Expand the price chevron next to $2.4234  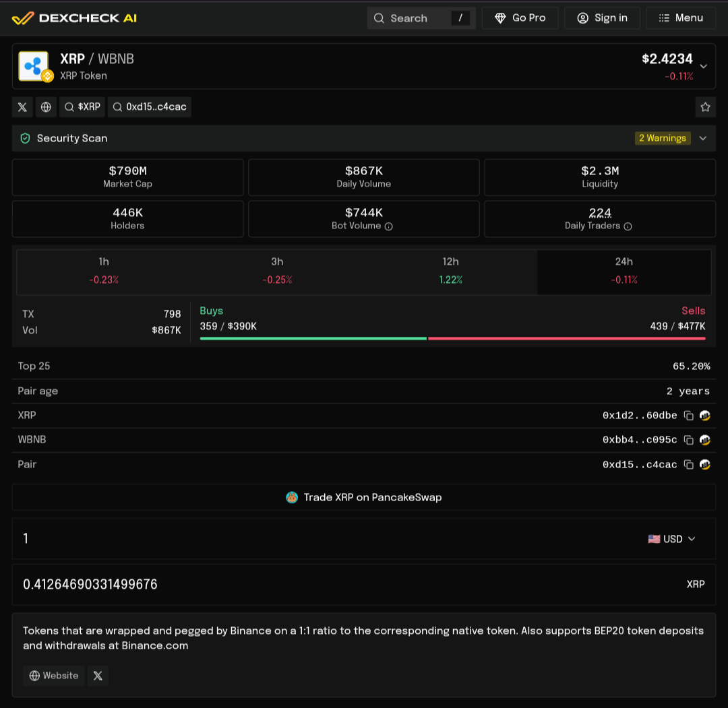click(x=703, y=66)
